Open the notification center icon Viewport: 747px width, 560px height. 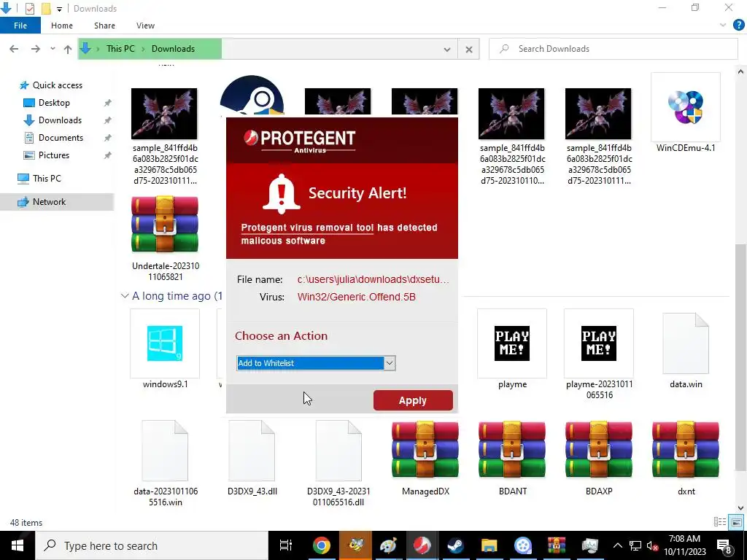tap(724, 545)
